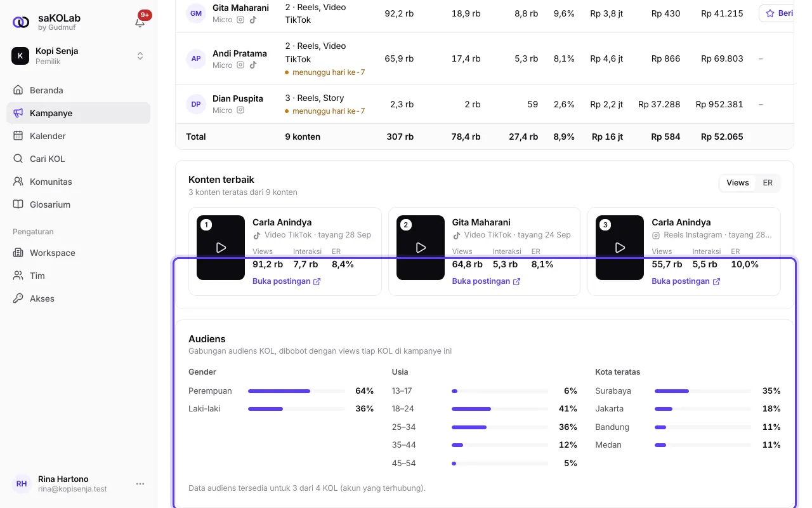Play the rank 1 video thumbnail
Screen dimensions: 812x508
coord(221,248)
